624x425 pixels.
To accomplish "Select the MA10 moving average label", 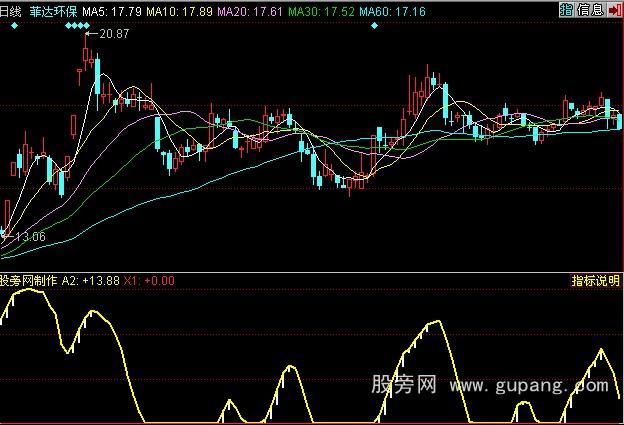I will pos(177,11).
